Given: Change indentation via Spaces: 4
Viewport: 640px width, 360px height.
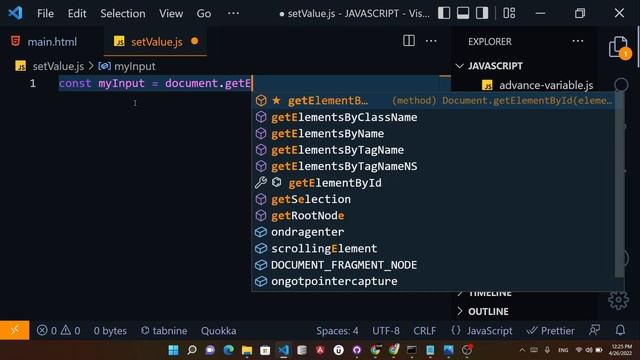Looking at the screenshot, I should 337,331.
